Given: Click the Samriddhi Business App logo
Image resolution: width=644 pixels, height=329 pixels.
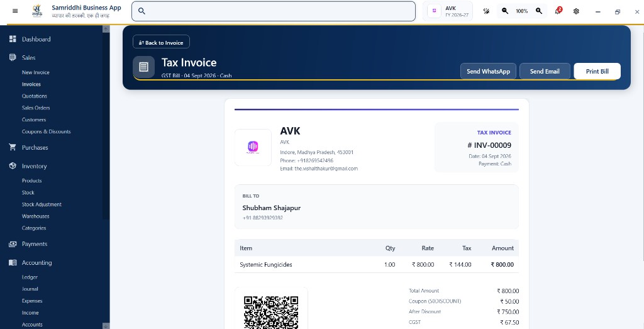Looking at the screenshot, I should click(37, 11).
